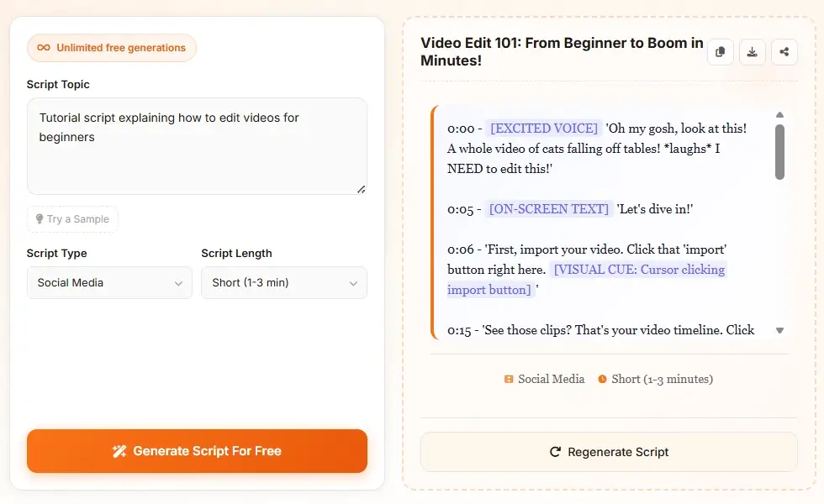Click the magic wand icon on Generate button
The image size is (824, 504).
click(119, 451)
